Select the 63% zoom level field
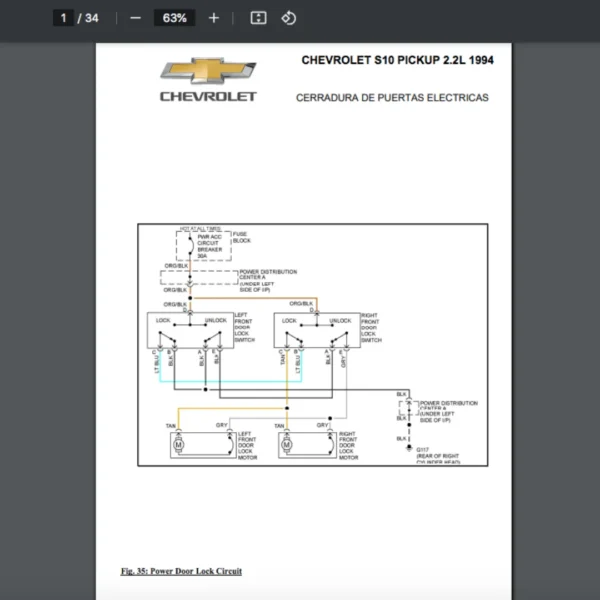Image resolution: width=600 pixels, height=600 pixels. [174, 18]
